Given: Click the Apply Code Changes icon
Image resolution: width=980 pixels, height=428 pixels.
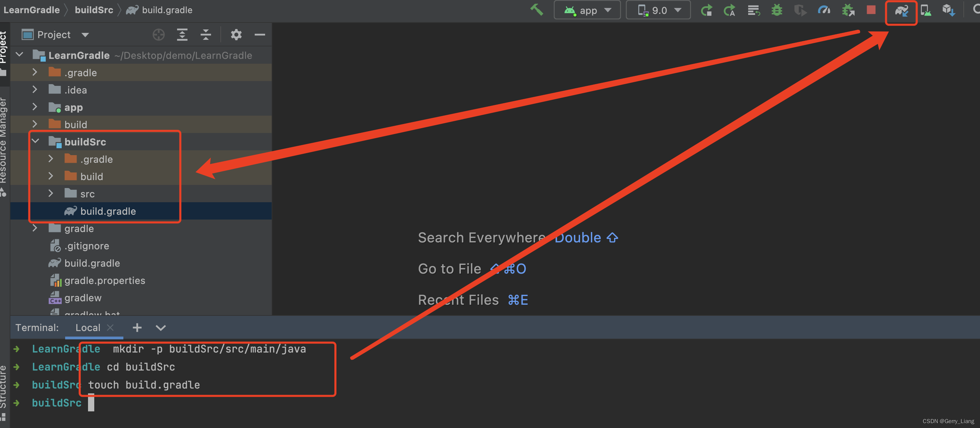Looking at the screenshot, I should (x=753, y=10).
